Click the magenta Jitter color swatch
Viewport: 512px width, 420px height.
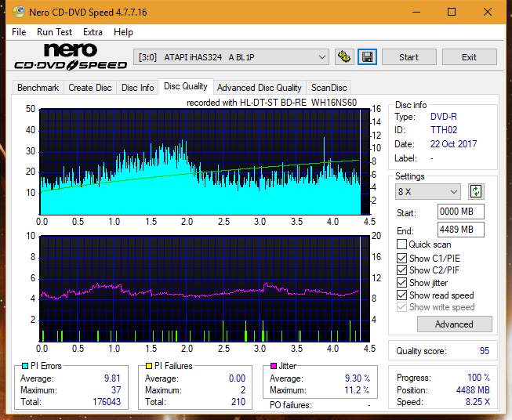coord(274,366)
